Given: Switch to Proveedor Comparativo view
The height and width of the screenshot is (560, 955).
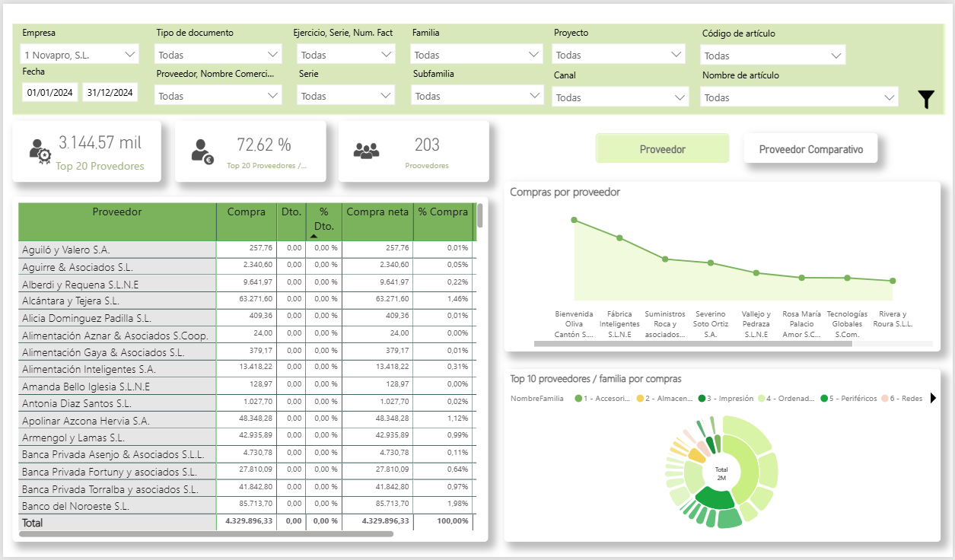Looking at the screenshot, I should 810,149.
